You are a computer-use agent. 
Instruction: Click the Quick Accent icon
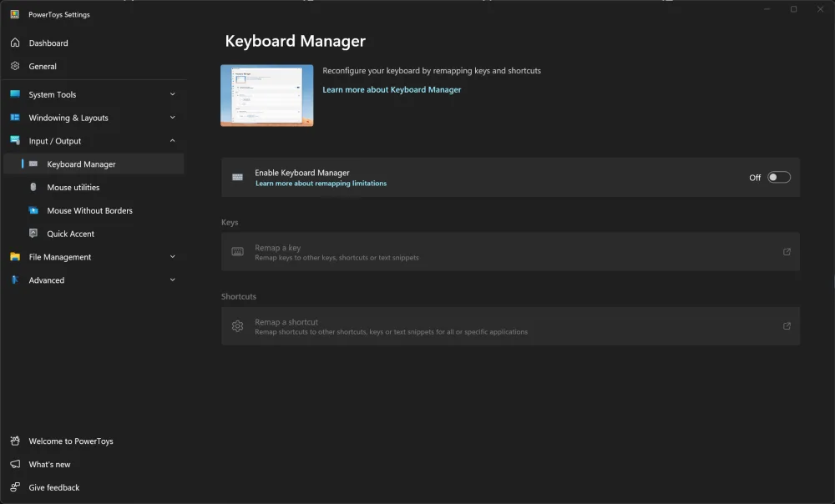[x=33, y=233]
